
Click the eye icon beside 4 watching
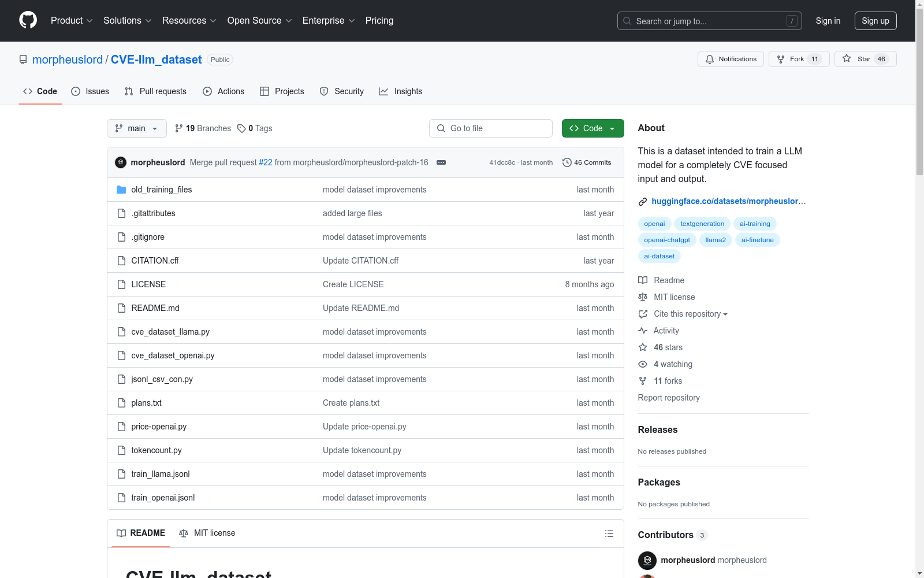tap(643, 364)
